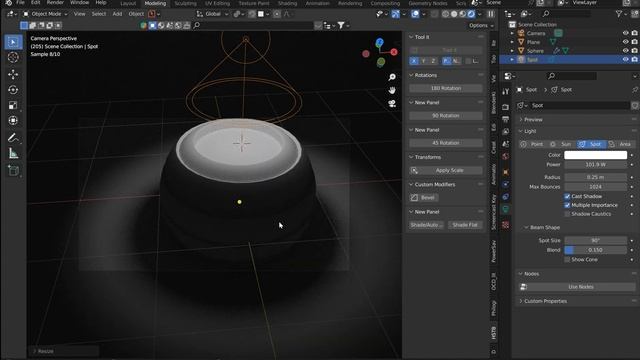This screenshot has width=640, height=360.
Task: Select the Annotate tool
Action: pyautogui.click(x=13, y=138)
